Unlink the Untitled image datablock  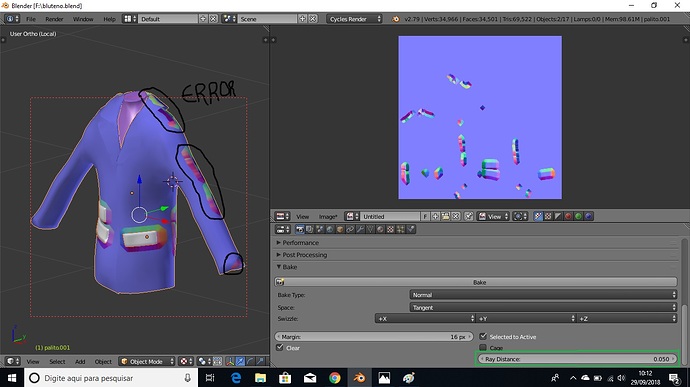pyautogui.click(x=456, y=216)
